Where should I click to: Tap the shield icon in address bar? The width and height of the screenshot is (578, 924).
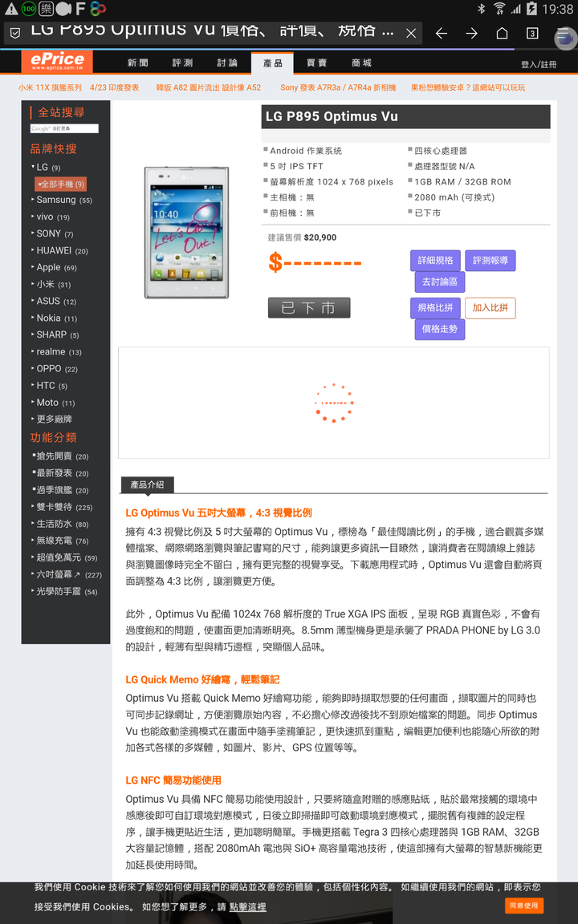(15, 33)
